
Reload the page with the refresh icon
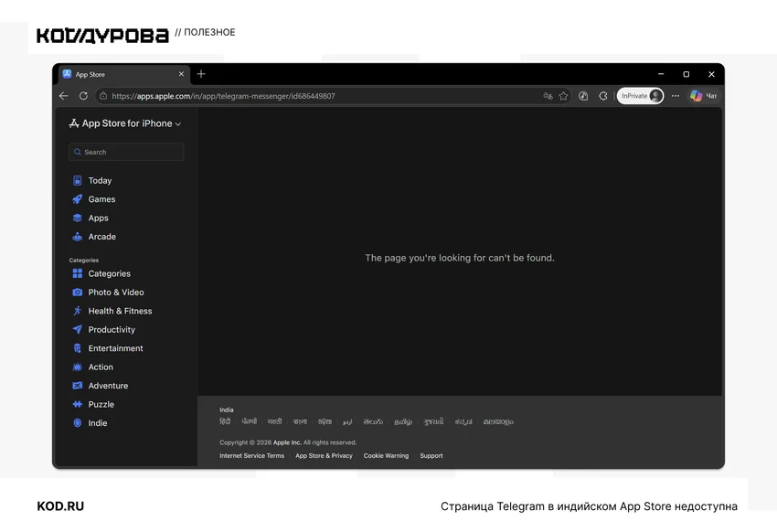tap(83, 96)
